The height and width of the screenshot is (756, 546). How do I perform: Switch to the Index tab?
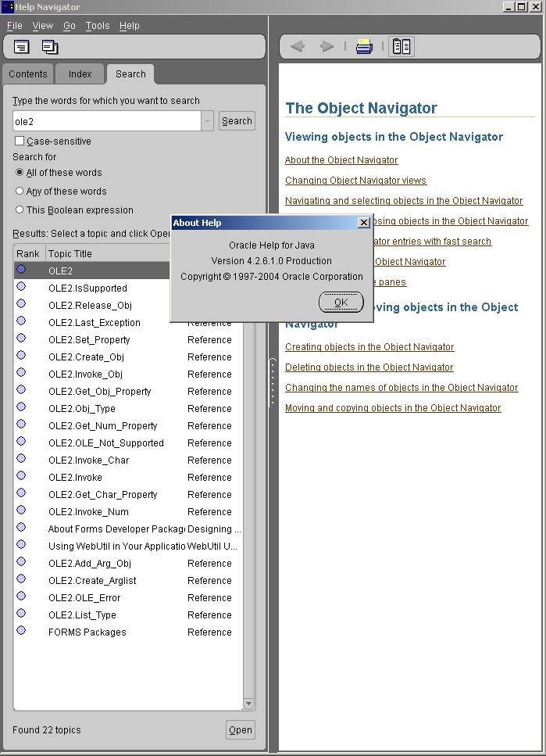point(80,74)
